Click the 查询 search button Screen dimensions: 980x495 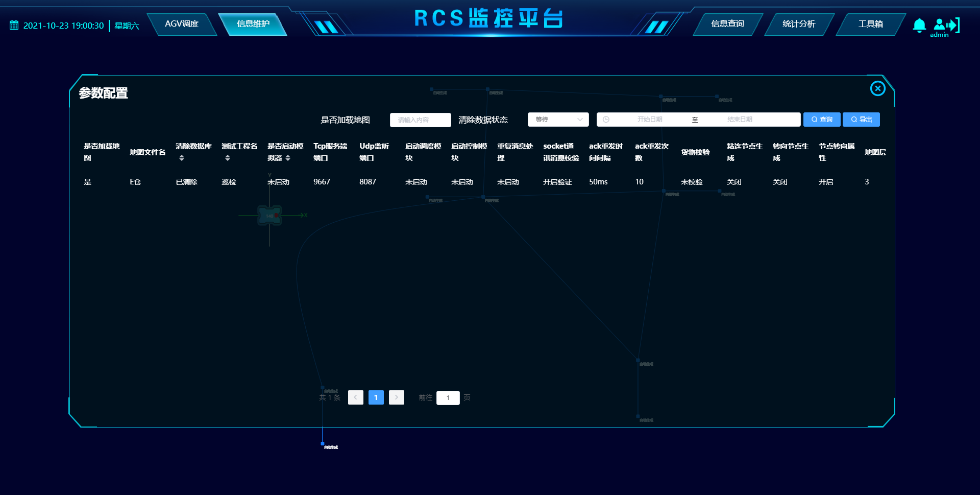(x=821, y=120)
